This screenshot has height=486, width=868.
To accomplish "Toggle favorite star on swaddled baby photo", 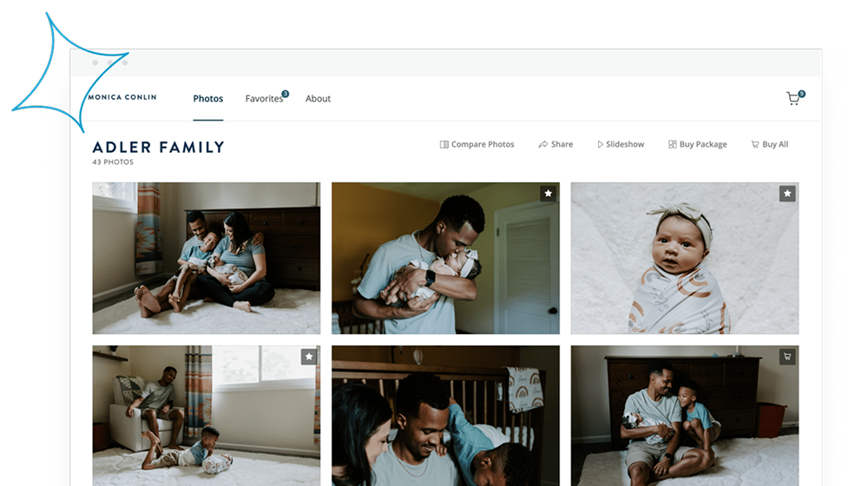I will [x=787, y=194].
